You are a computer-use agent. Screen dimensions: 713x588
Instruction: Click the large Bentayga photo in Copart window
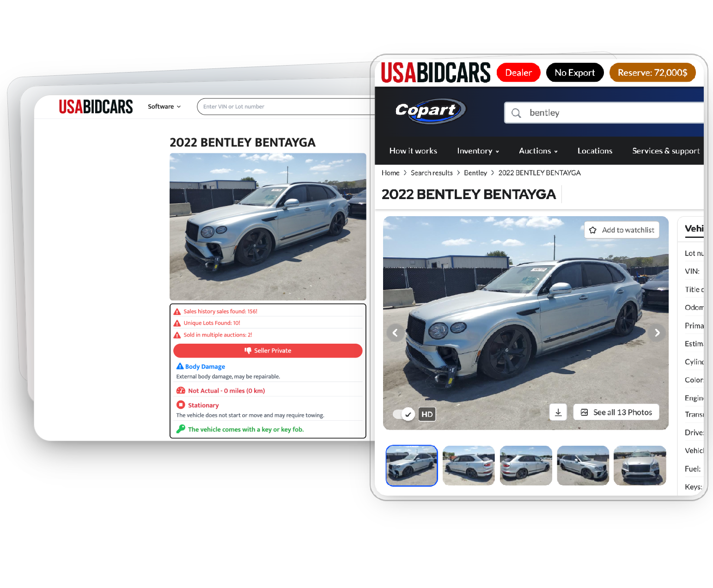pyautogui.click(x=526, y=323)
